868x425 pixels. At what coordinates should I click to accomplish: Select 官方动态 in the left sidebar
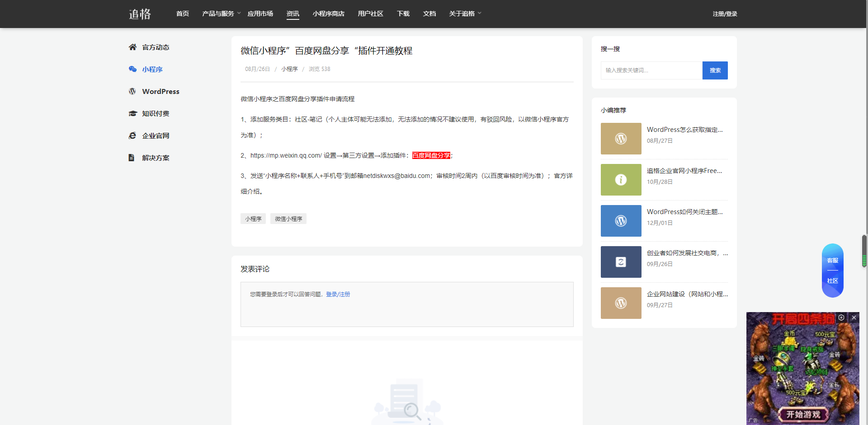(x=156, y=47)
